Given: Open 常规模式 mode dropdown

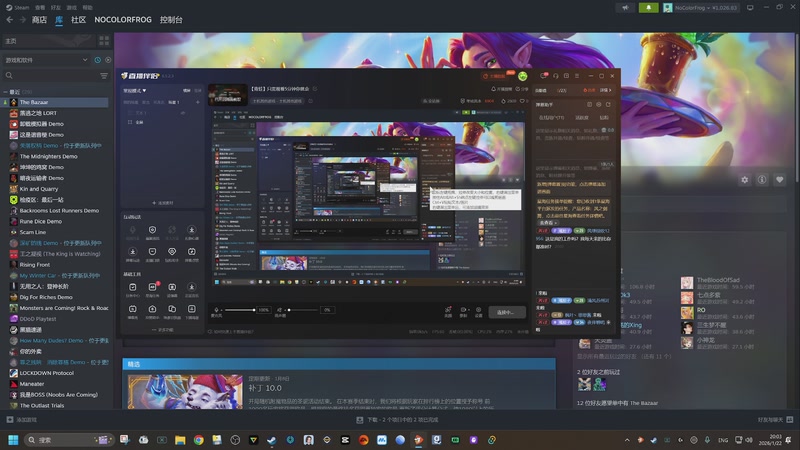Looking at the screenshot, I should pyautogui.click(x=135, y=90).
